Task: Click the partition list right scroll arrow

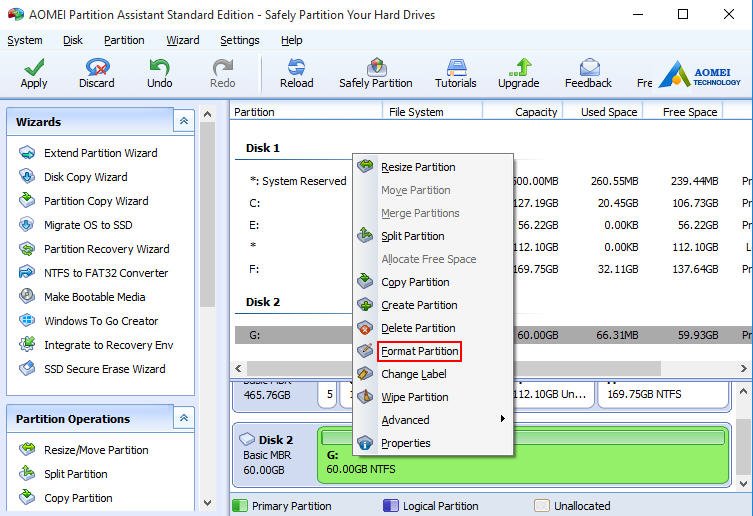Action: pos(743,369)
